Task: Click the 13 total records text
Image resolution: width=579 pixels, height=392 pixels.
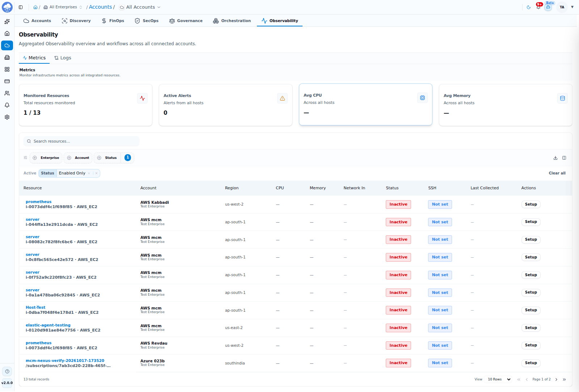Action: 36,380
